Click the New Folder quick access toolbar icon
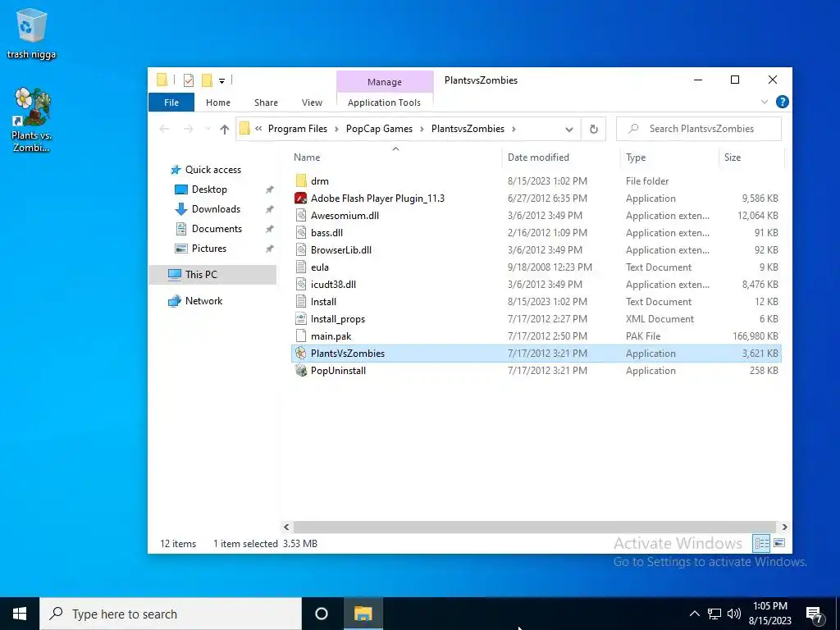The image size is (840, 630). point(207,80)
